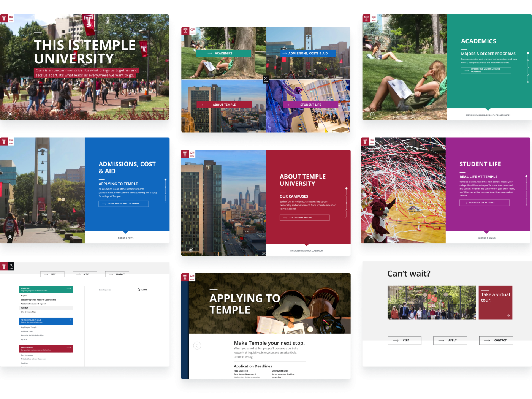
Task: Click Temple logo on purple Student Life panel
Action: tap(365, 141)
